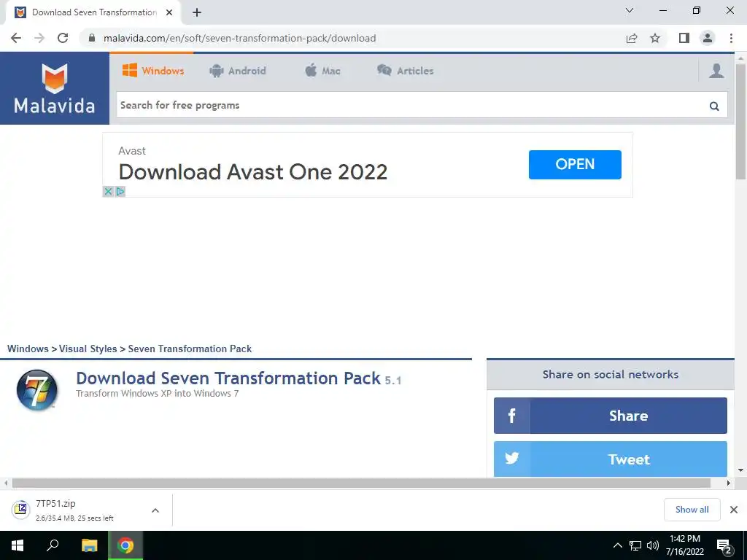
Task: Click the OPEN button on Avast ad
Action: coord(575,164)
